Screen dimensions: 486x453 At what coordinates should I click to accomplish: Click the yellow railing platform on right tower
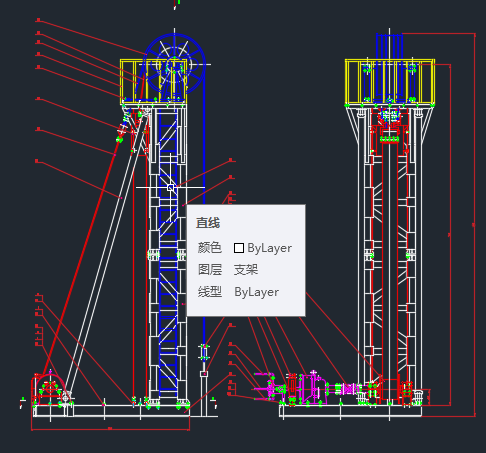[390, 81]
